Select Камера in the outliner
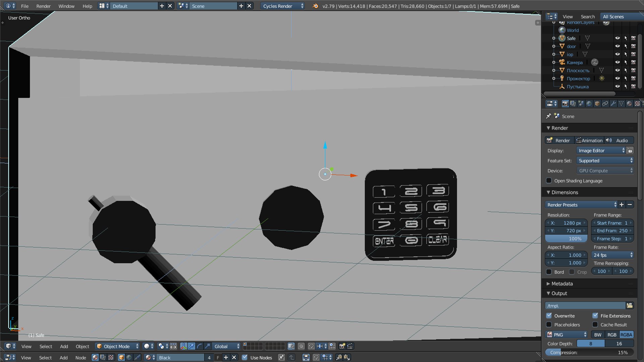This screenshot has width=644, height=362. coord(575,62)
